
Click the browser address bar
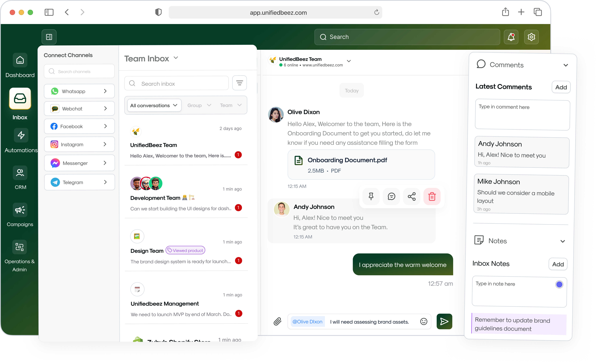(275, 12)
